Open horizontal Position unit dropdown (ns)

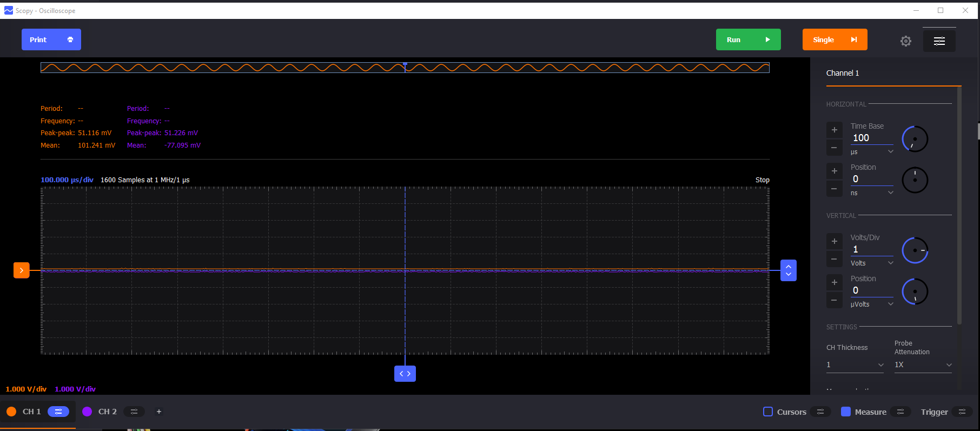coord(872,193)
